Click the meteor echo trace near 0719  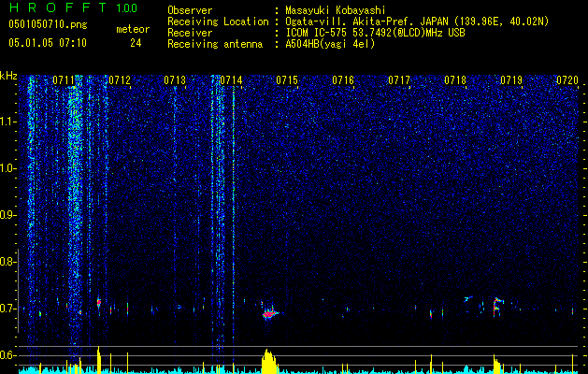click(x=497, y=307)
